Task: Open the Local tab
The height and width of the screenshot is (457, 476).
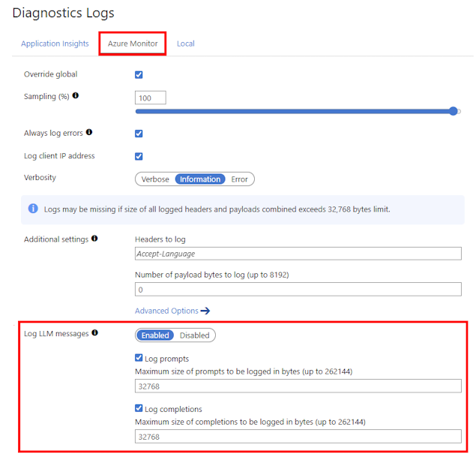Action: 186,44
